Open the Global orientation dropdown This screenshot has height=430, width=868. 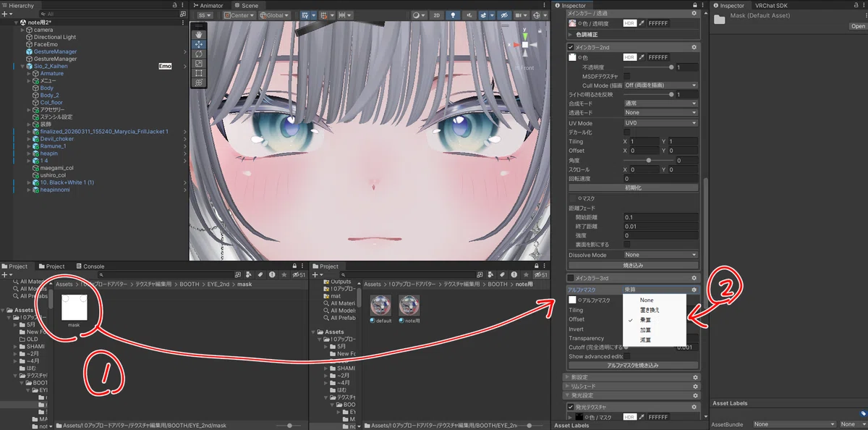coord(275,14)
